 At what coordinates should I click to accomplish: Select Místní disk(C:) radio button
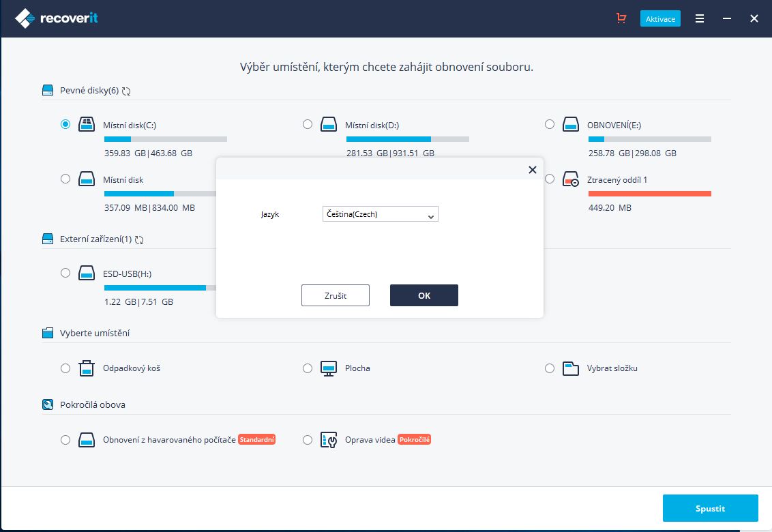pyautogui.click(x=65, y=124)
